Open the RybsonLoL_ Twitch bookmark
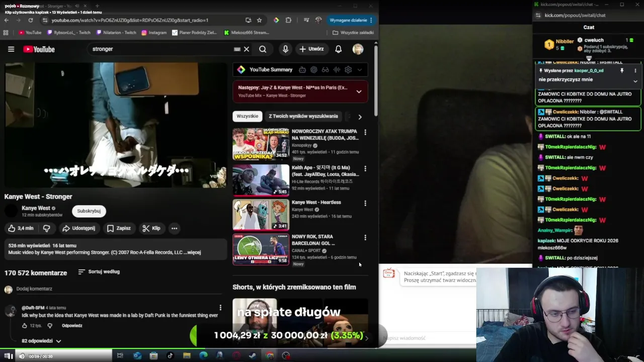 (x=69, y=33)
